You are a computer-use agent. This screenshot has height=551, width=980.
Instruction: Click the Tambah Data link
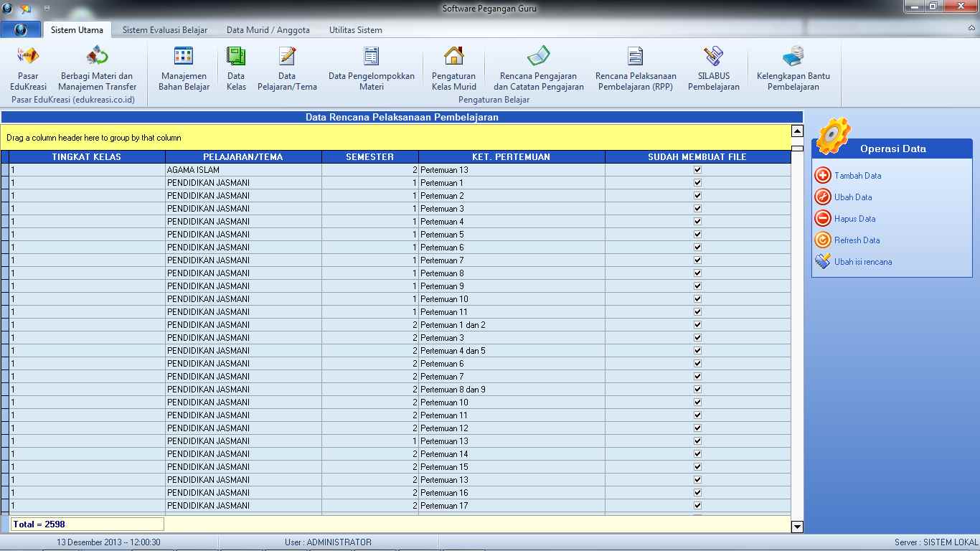(857, 176)
